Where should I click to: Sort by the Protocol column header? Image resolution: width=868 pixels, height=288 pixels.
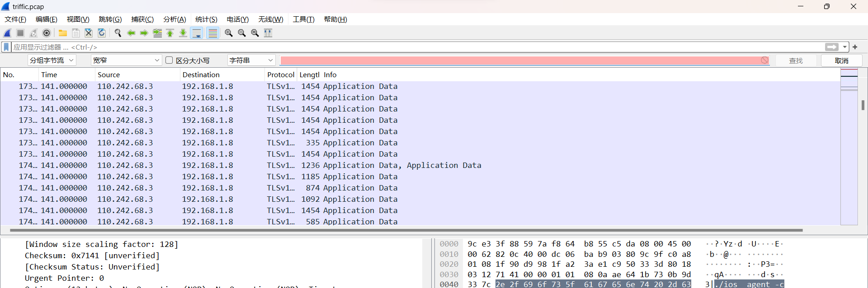click(x=280, y=75)
